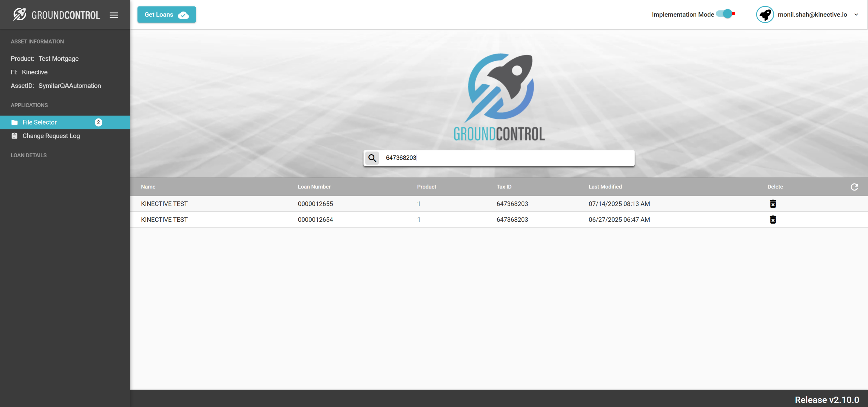Screen dimensions: 868x407
Task: Click the File Selector folder icon
Action: click(15, 122)
